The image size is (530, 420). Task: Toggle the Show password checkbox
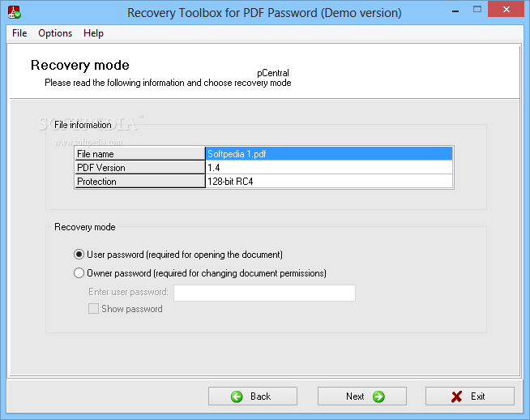click(x=93, y=309)
